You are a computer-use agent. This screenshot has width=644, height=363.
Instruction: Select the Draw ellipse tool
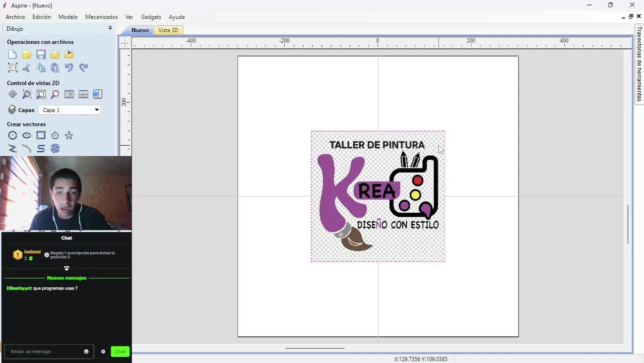coord(27,135)
